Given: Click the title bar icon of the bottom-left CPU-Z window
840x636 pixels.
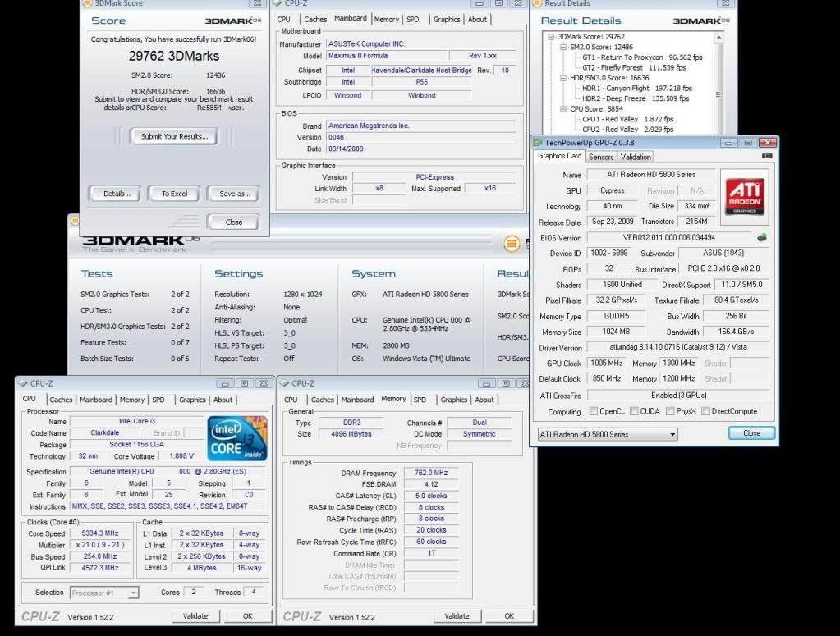Looking at the screenshot, I should (23, 383).
